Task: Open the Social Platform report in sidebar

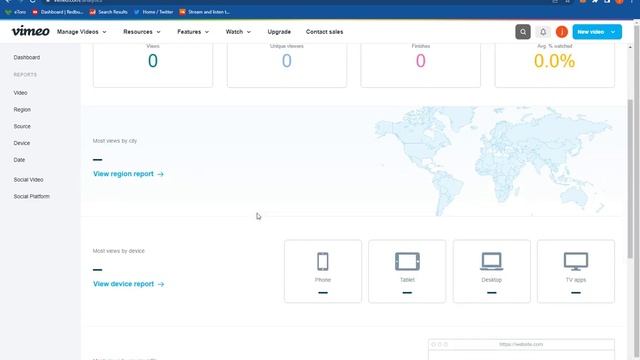Action: click(31, 196)
